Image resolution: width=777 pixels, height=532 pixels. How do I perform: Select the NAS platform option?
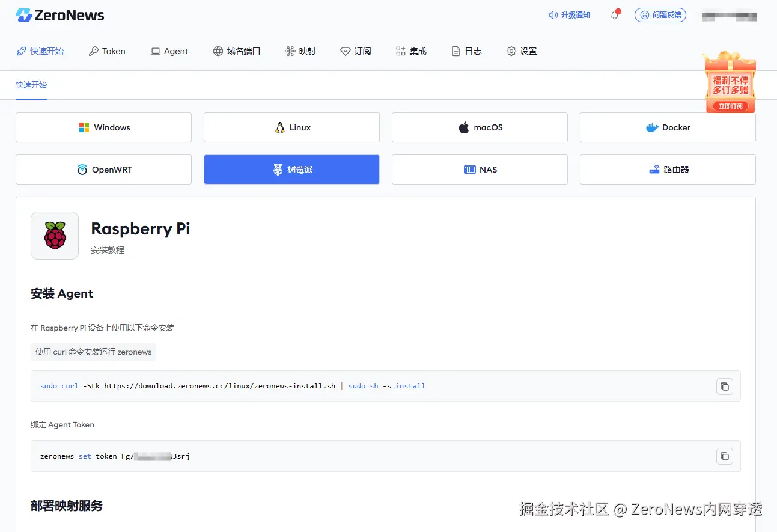coord(480,170)
